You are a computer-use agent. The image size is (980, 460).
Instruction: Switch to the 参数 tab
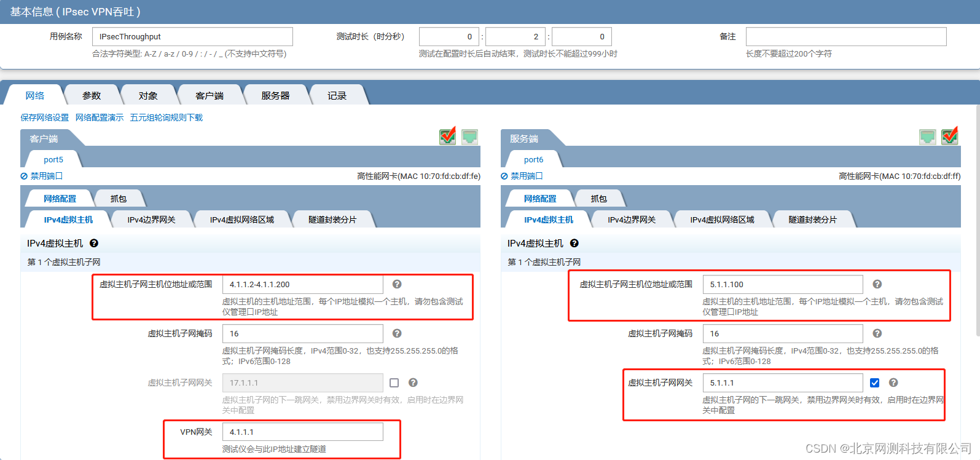coord(92,95)
